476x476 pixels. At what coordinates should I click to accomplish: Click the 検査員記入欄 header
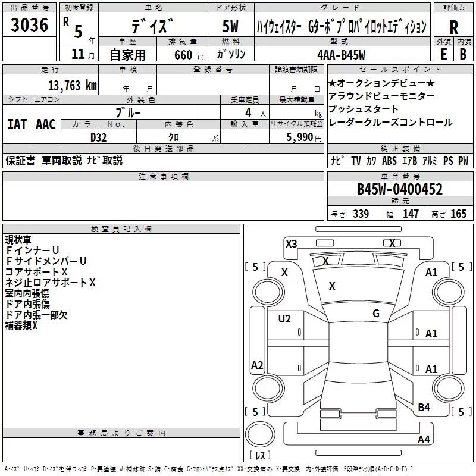point(121,229)
